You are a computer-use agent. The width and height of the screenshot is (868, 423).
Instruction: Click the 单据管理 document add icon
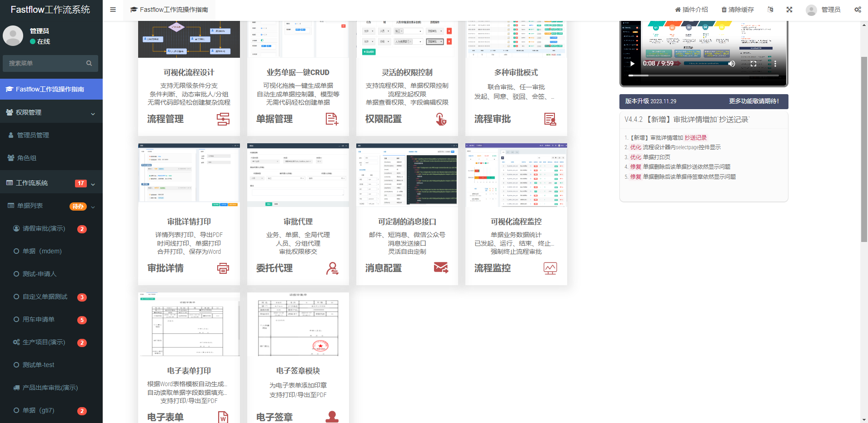point(332,119)
